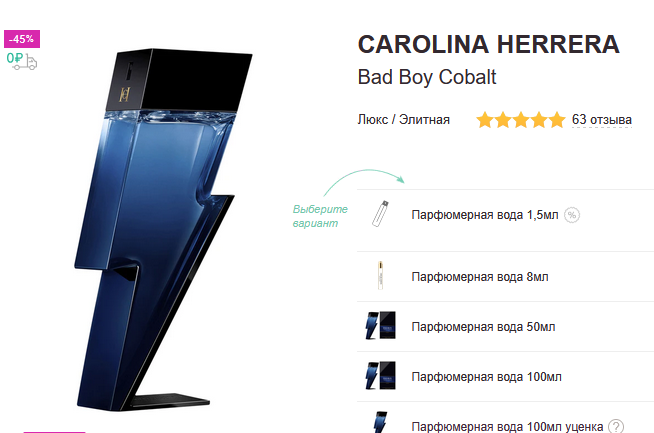Click the 1,5мл sample vial icon
The image size is (654, 433).
tap(380, 214)
